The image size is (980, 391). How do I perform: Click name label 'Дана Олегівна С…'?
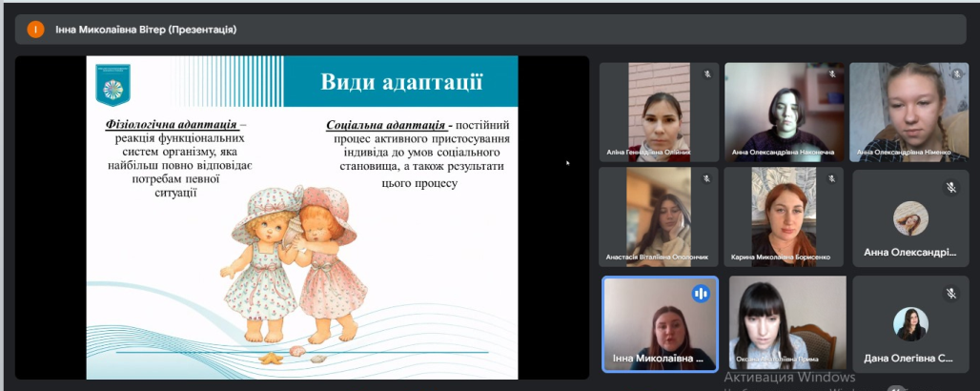coord(909,360)
